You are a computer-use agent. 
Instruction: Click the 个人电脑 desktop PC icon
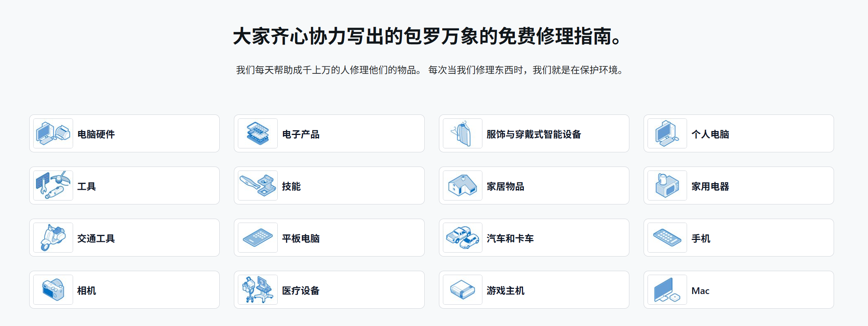click(667, 133)
